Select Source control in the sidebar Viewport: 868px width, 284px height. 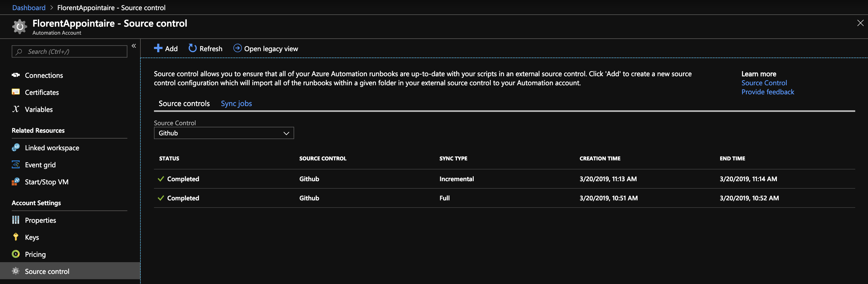(x=70, y=271)
